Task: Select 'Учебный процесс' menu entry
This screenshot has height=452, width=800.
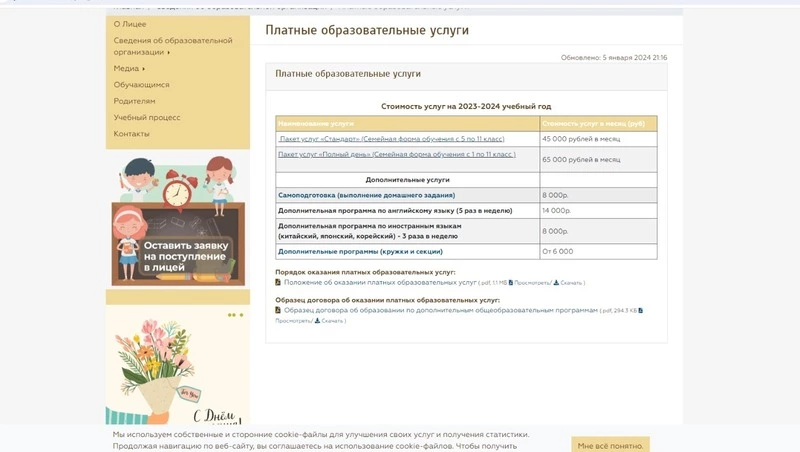Action: [x=146, y=117]
